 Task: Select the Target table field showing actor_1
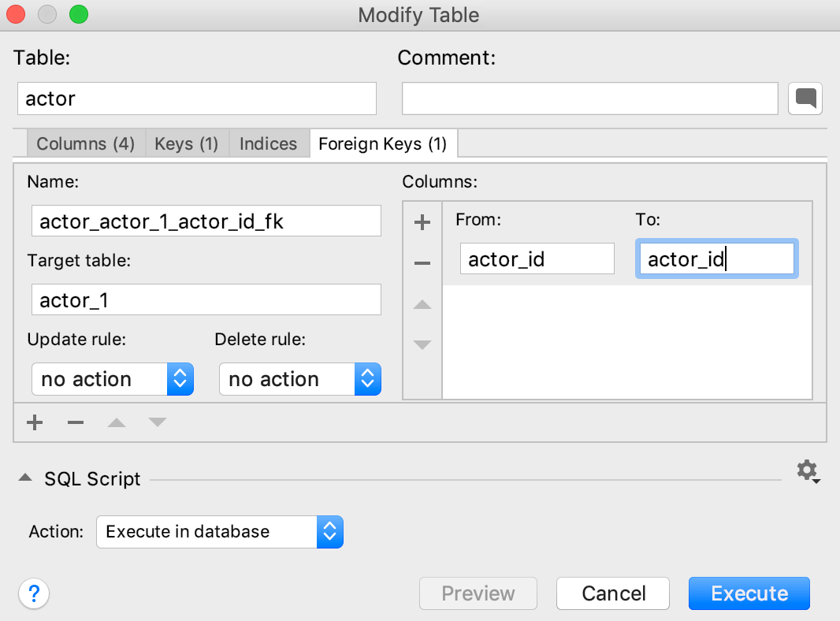(x=206, y=299)
